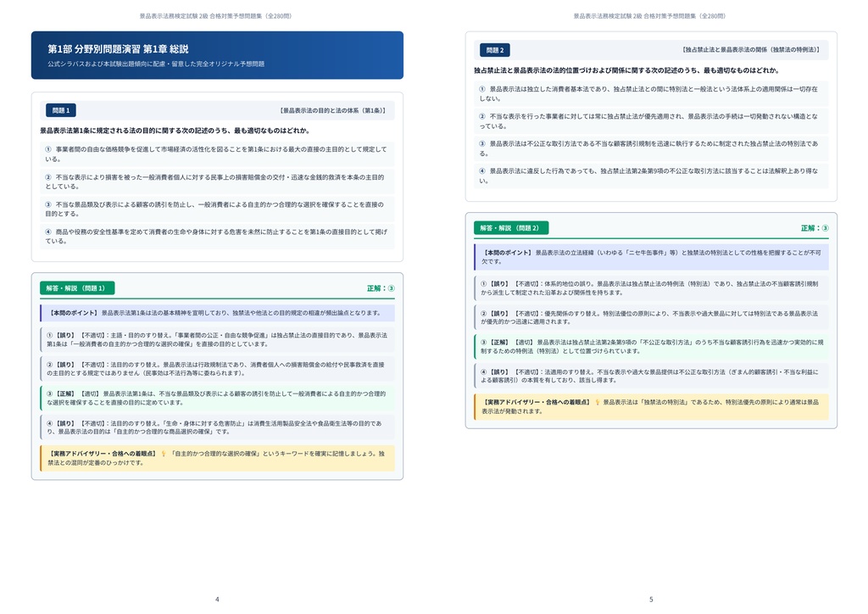Click page number 4
The height and width of the screenshot is (614, 868).
coord(217,599)
